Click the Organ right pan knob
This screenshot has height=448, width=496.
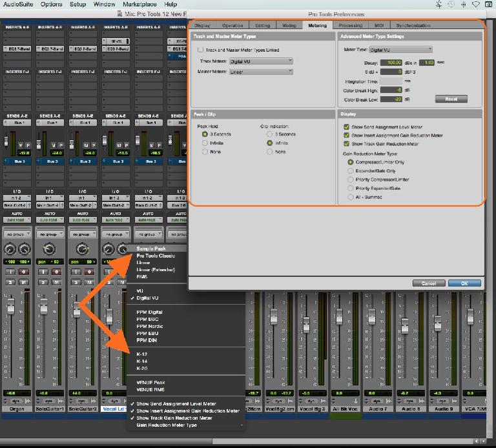tap(25, 249)
